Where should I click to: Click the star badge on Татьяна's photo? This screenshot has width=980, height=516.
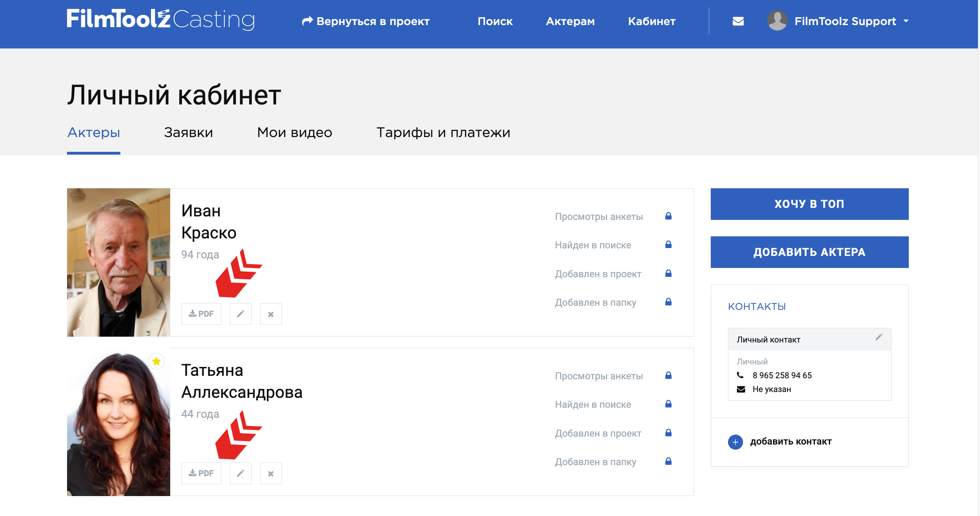click(156, 361)
